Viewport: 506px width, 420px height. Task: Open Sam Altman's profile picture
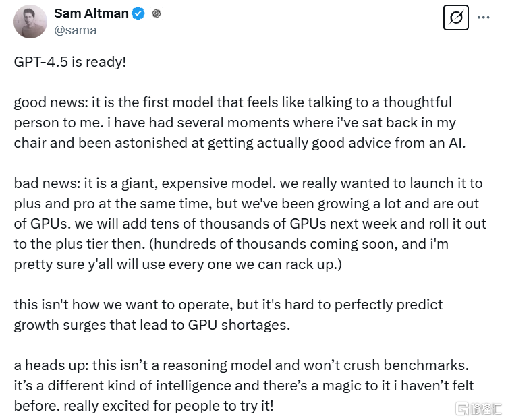[x=30, y=22]
